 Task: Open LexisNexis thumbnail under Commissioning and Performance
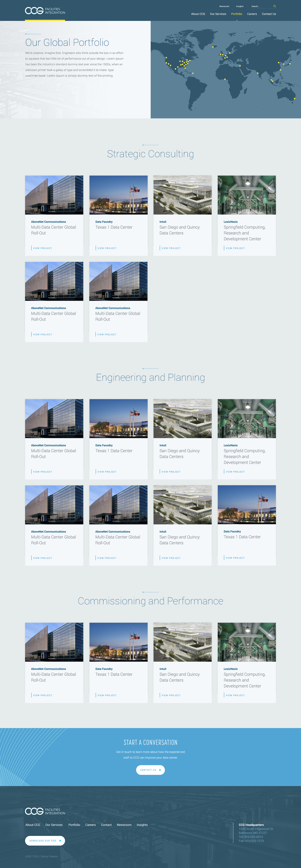click(246, 642)
